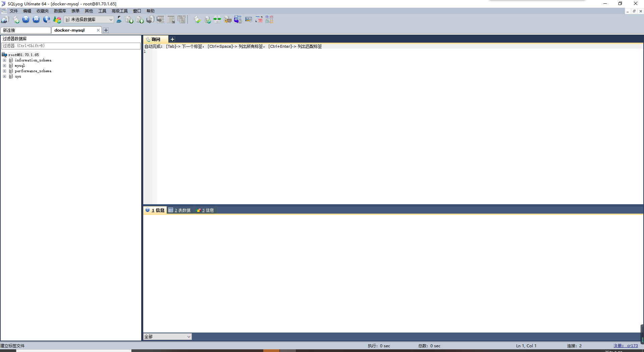
Task: Click the create table toolbar icon
Action: click(x=161, y=19)
